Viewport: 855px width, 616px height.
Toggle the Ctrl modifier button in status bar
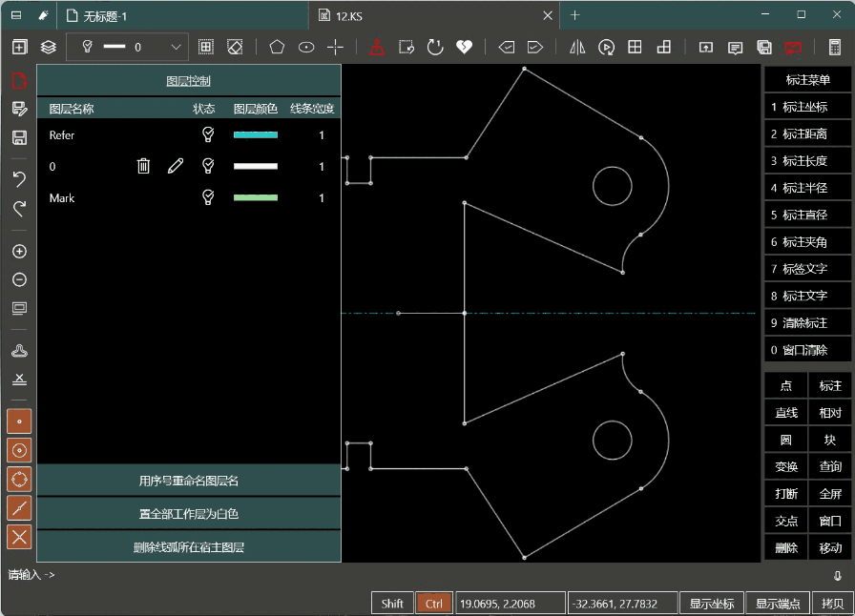434,604
